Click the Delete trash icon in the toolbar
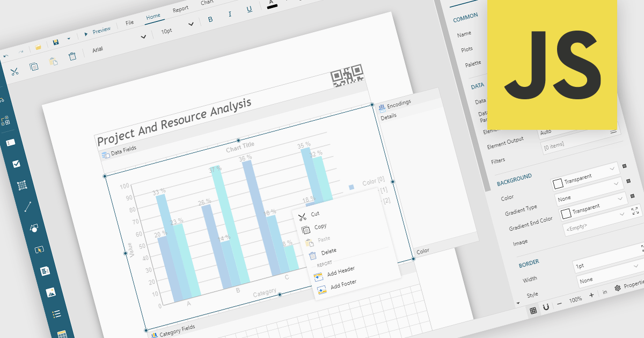 coord(72,56)
